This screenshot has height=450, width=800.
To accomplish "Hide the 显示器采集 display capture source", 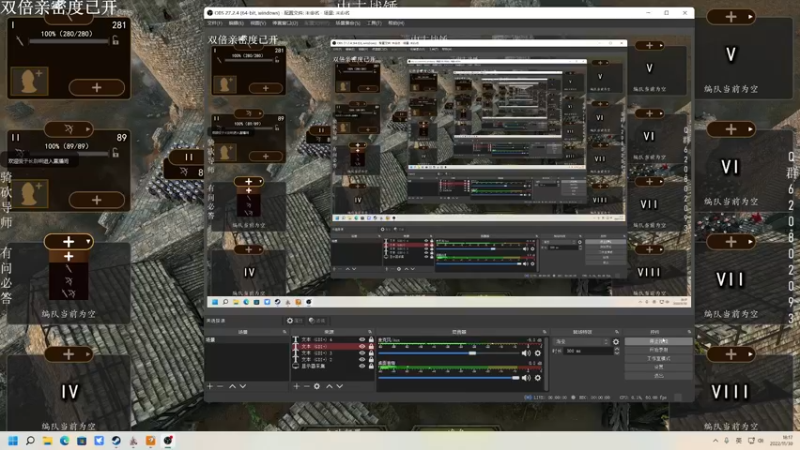I will [362, 366].
